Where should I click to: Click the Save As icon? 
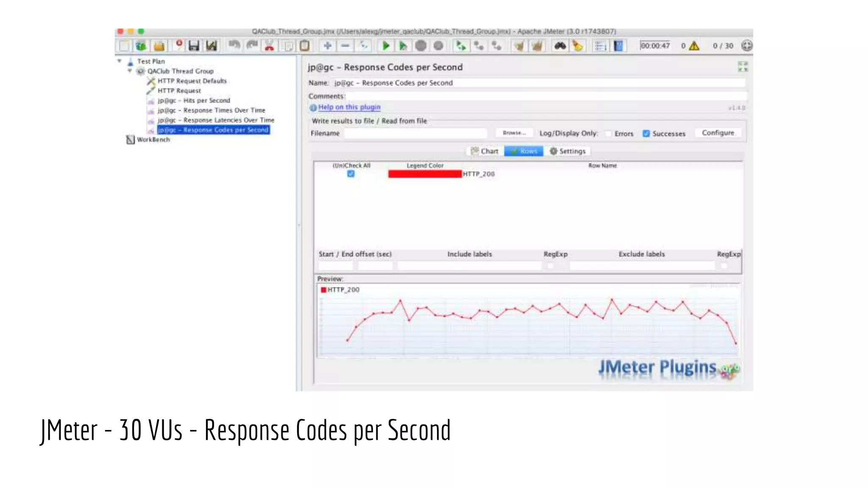pyautogui.click(x=211, y=46)
